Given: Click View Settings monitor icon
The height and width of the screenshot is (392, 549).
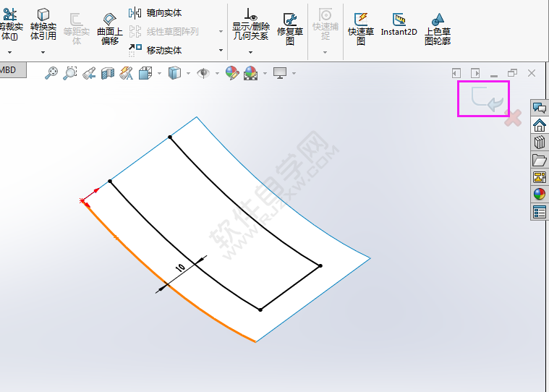Looking at the screenshot, I should click(x=280, y=73).
